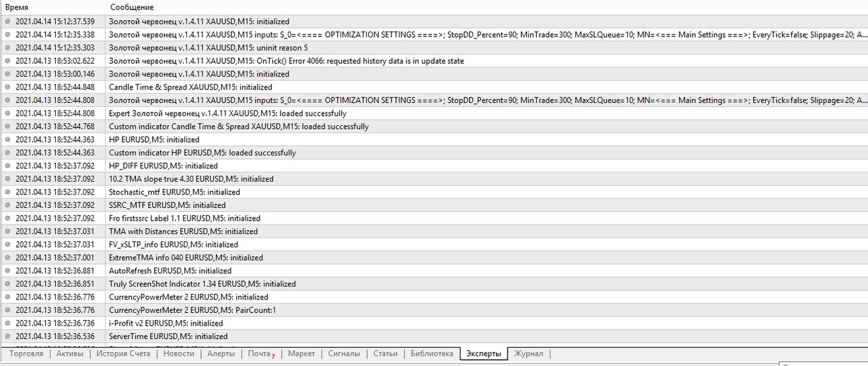Switch to the Маркет tab
The width and height of the screenshot is (868, 366).
tap(301, 353)
